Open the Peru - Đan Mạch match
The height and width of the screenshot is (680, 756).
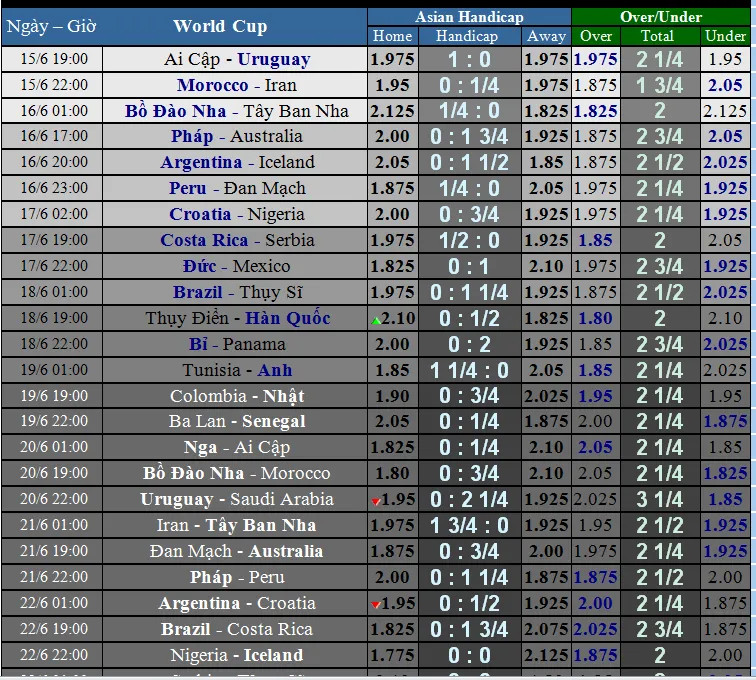[x=237, y=189]
